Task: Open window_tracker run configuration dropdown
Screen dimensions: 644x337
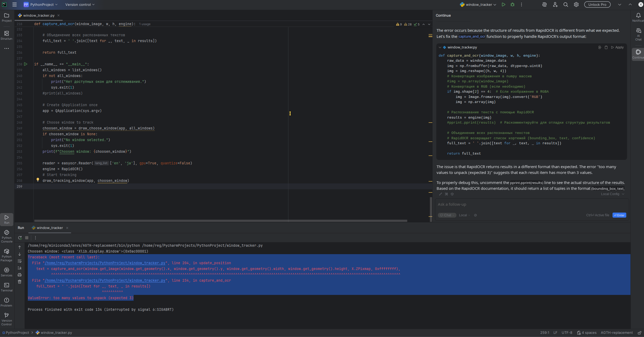Action: tap(478, 5)
